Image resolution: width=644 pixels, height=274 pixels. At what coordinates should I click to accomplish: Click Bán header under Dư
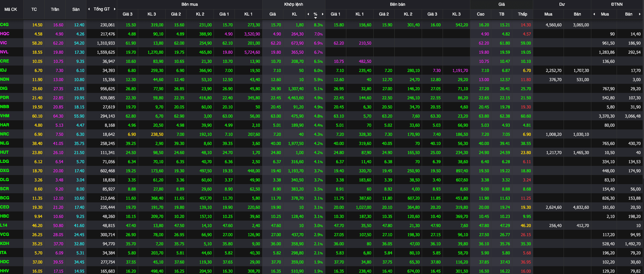tap(577, 14)
